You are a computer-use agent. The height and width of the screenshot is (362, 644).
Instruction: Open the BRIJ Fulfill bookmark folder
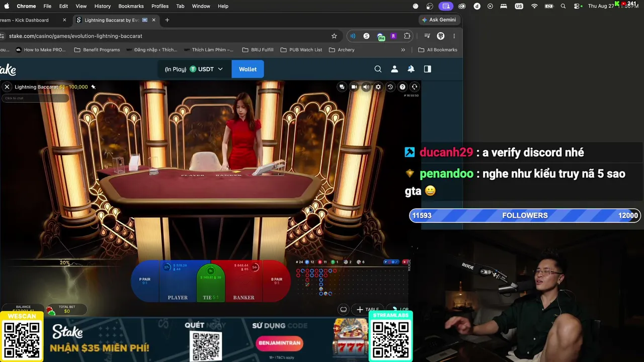[258, 50]
